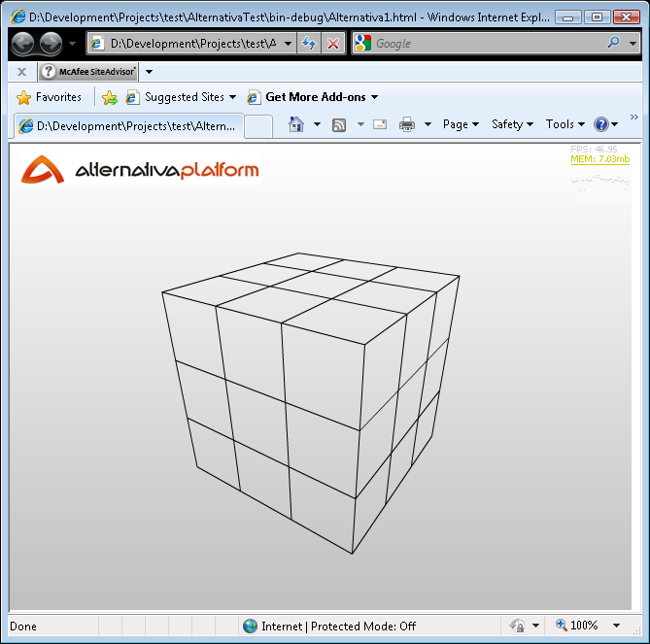Image resolution: width=650 pixels, height=644 pixels.
Task: Click the McAfee SiteAdvisor button
Action: [88, 71]
